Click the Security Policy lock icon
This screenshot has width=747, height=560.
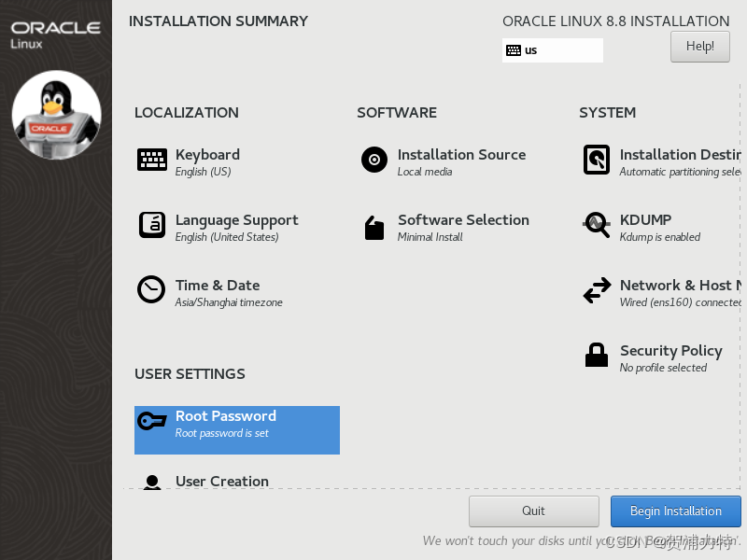597,355
